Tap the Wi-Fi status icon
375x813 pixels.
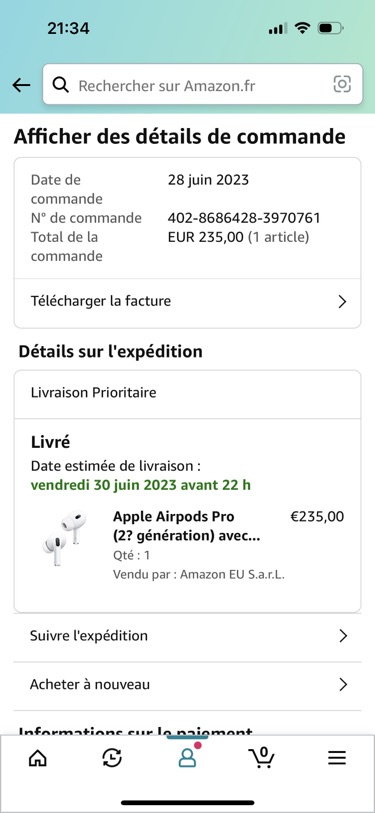pos(301,28)
